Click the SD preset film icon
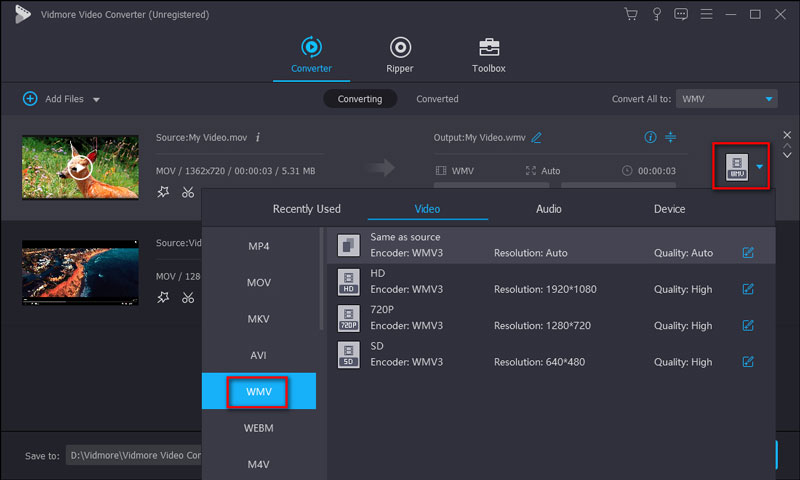Viewport: 800px width, 480px height. pyautogui.click(x=348, y=354)
